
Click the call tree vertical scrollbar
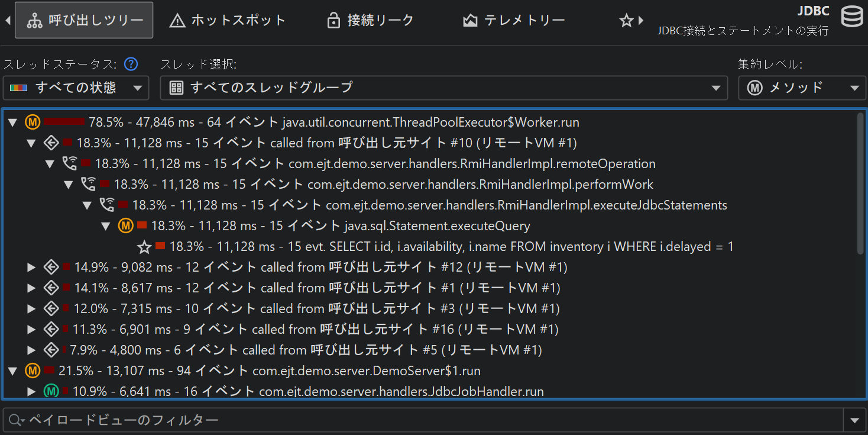click(x=860, y=183)
